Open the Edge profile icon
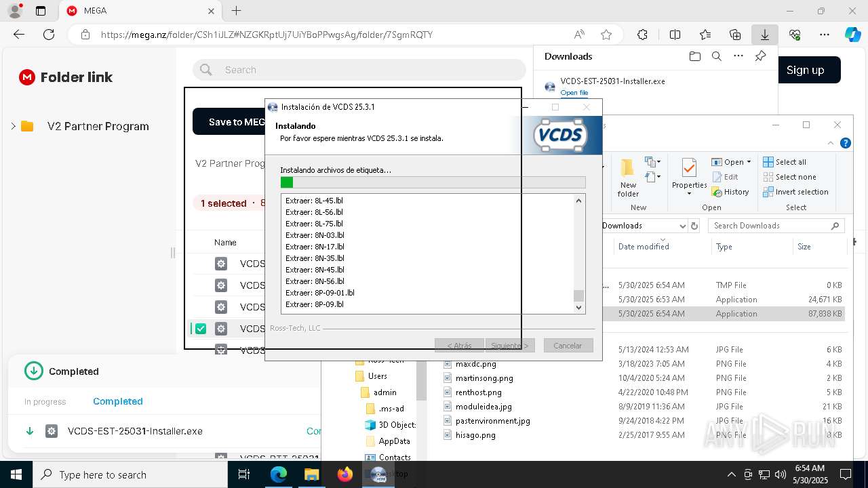This screenshot has width=868, height=488. pos(14,11)
